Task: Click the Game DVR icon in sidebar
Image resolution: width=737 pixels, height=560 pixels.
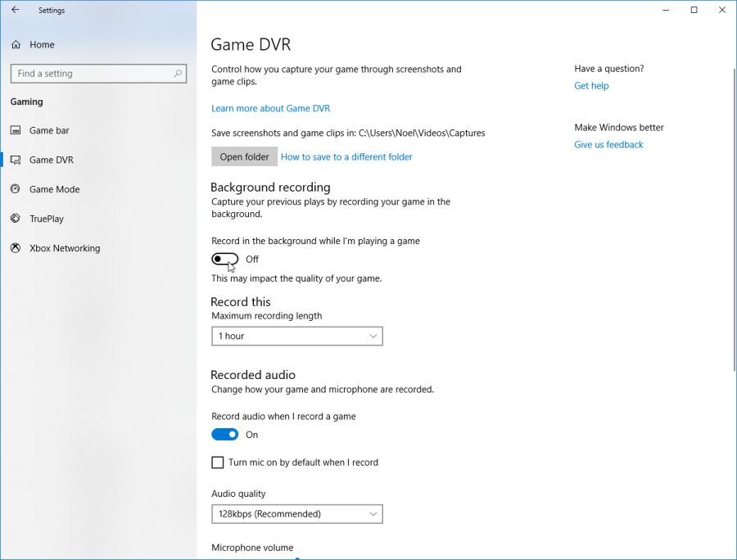Action: click(16, 160)
